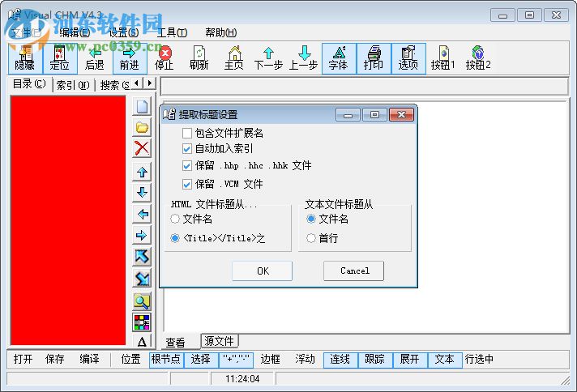Go forward with the 前进 toolbar icon
577x392 pixels.
click(130, 58)
